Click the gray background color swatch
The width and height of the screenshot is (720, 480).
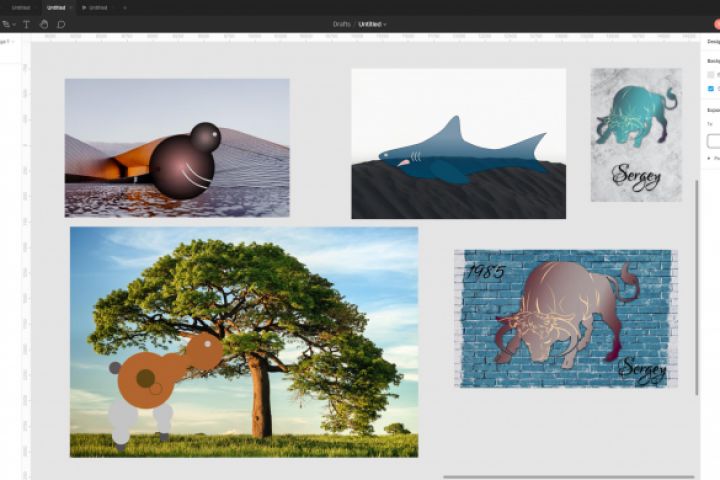coord(711,74)
